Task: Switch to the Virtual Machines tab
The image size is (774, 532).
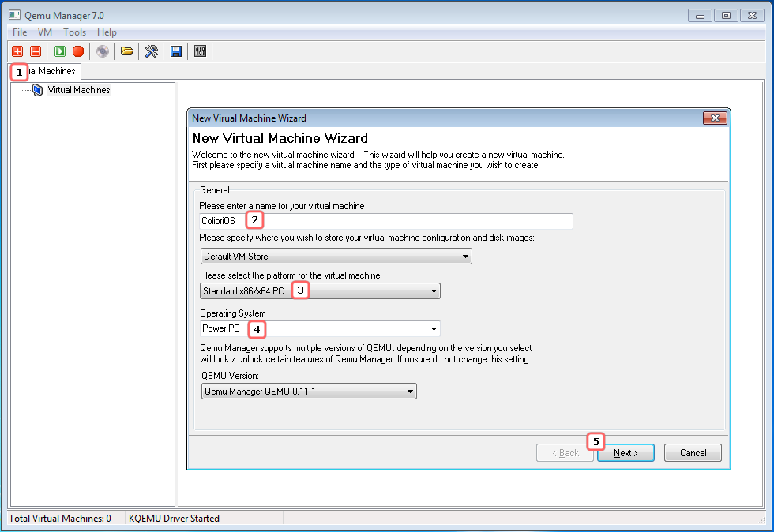Action: coord(45,72)
